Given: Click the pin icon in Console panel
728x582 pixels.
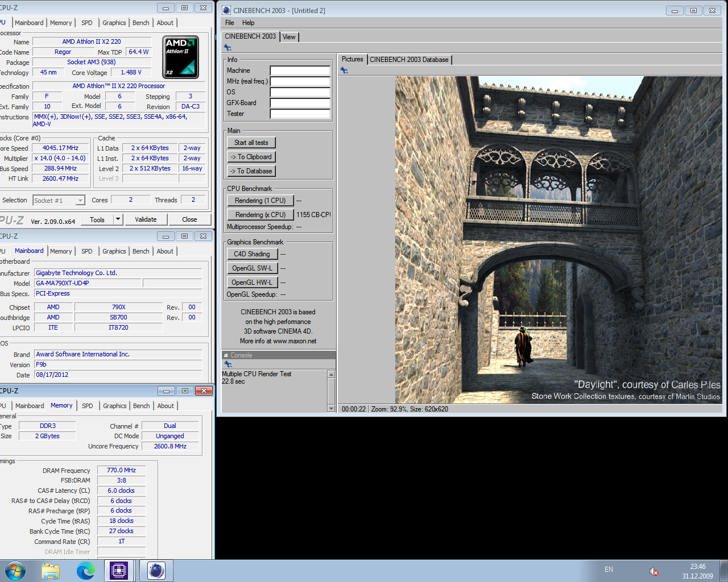Looking at the screenshot, I should point(228,364).
